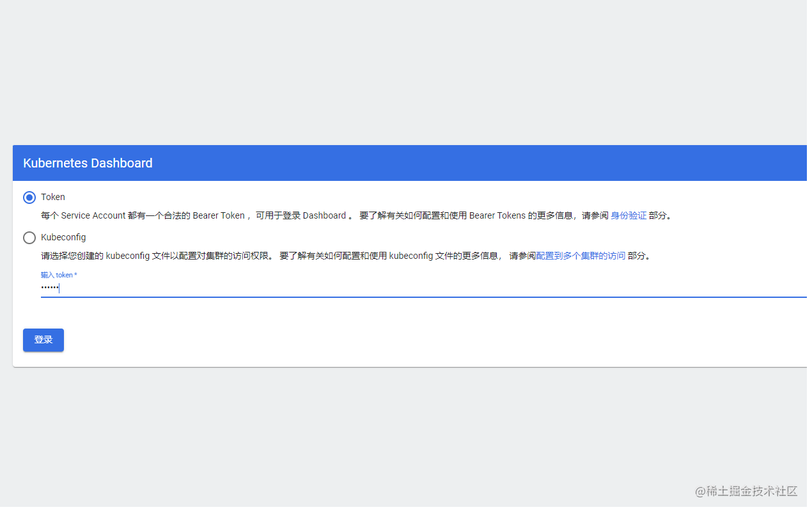Screen dimensions: 812x512
Task: Focus the 输入 token input field
Action: coord(424,288)
